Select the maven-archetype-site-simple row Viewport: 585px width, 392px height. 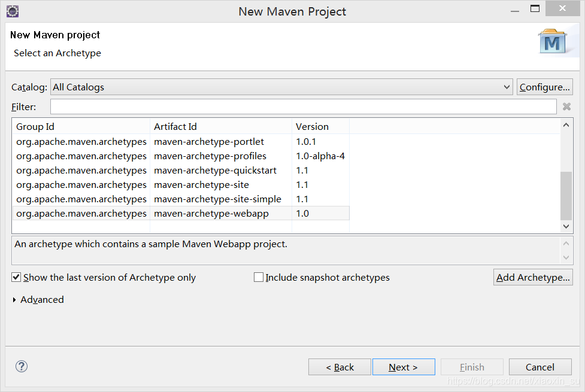coord(181,199)
